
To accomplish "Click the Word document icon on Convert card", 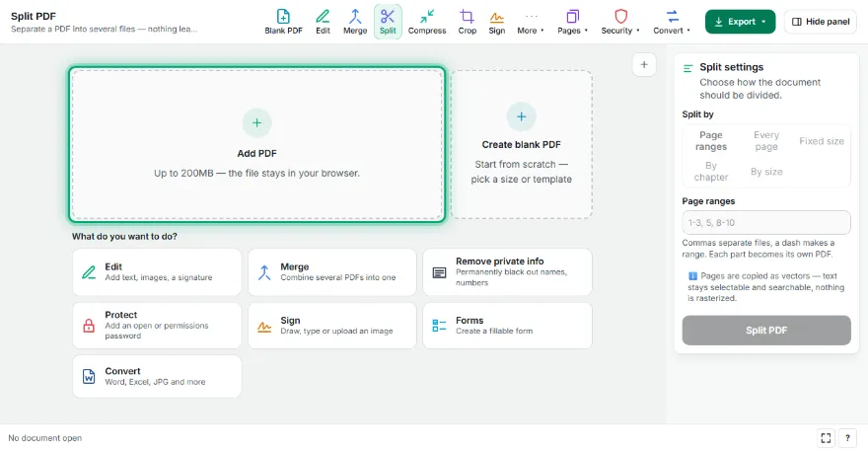I will point(89,377).
